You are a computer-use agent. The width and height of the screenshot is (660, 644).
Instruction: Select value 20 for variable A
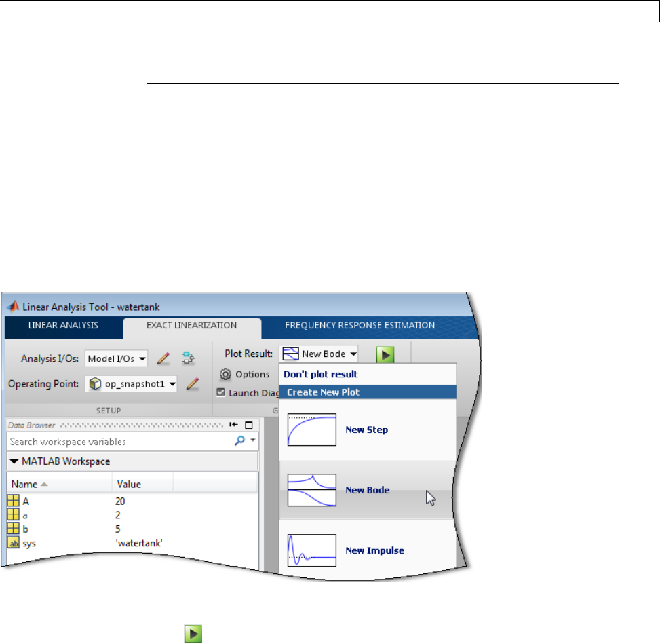coord(120,501)
